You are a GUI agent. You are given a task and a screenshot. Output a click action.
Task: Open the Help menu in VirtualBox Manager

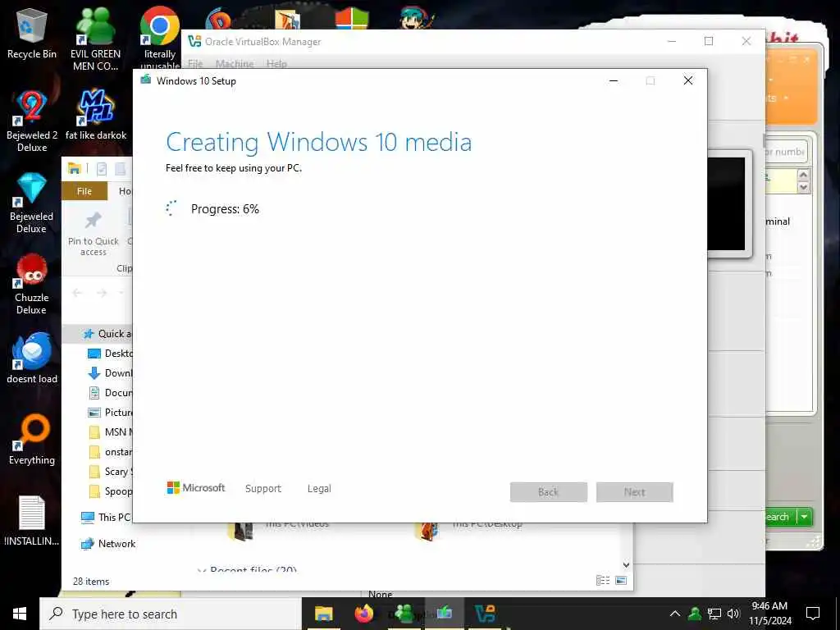276,63
